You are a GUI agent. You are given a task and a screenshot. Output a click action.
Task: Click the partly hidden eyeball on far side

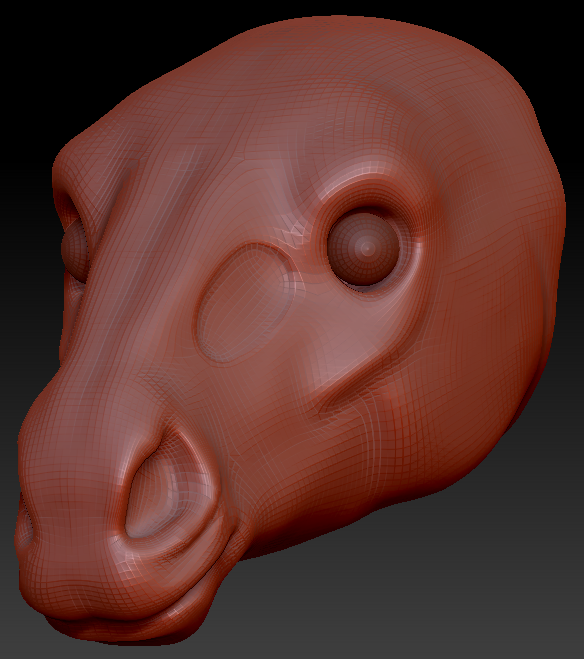[74, 248]
